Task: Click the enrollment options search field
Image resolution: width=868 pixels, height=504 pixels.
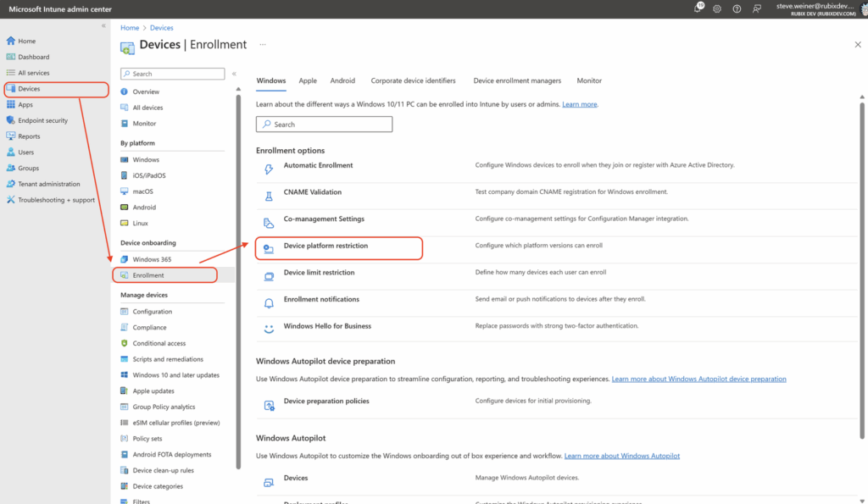Action: click(324, 124)
